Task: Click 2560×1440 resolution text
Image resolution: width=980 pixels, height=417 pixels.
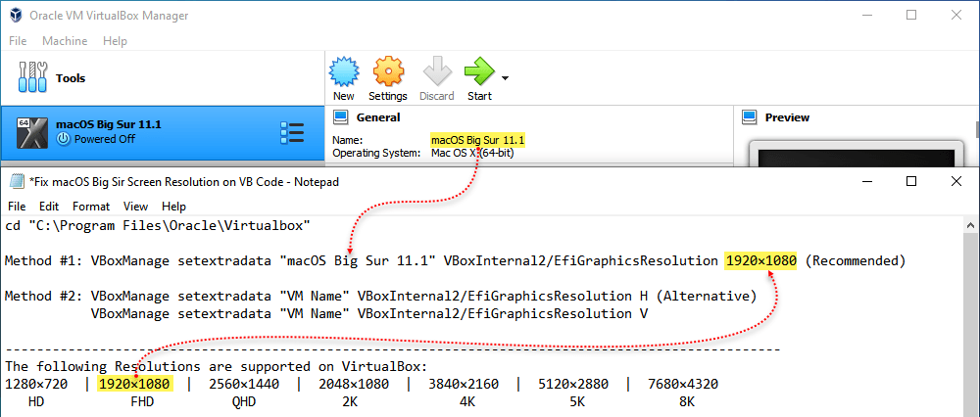Action: 244,384
